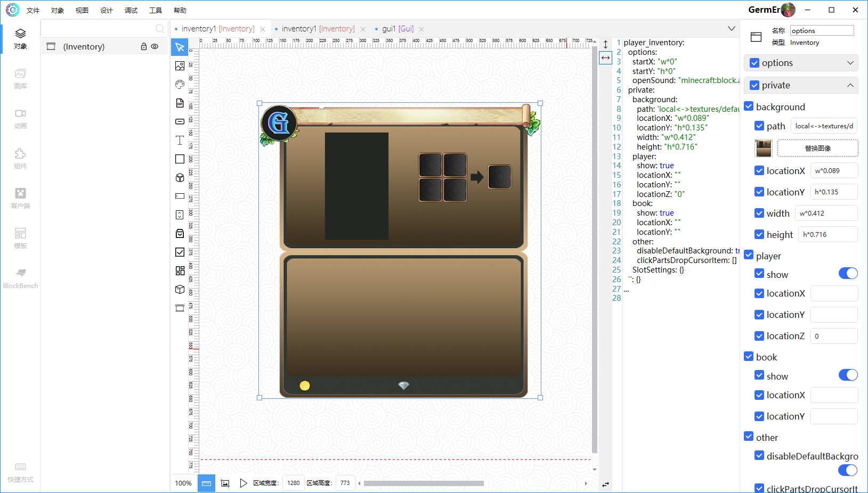The width and height of the screenshot is (868, 493).
Task: Click the locationX w*0.089 field
Action: coord(834,170)
